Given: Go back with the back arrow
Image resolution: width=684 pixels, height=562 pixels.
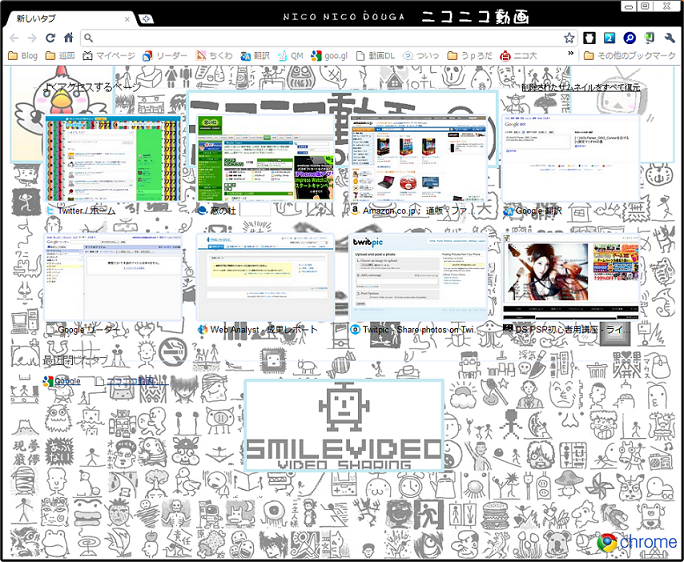Looking at the screenshot, I should pos(14,38).
